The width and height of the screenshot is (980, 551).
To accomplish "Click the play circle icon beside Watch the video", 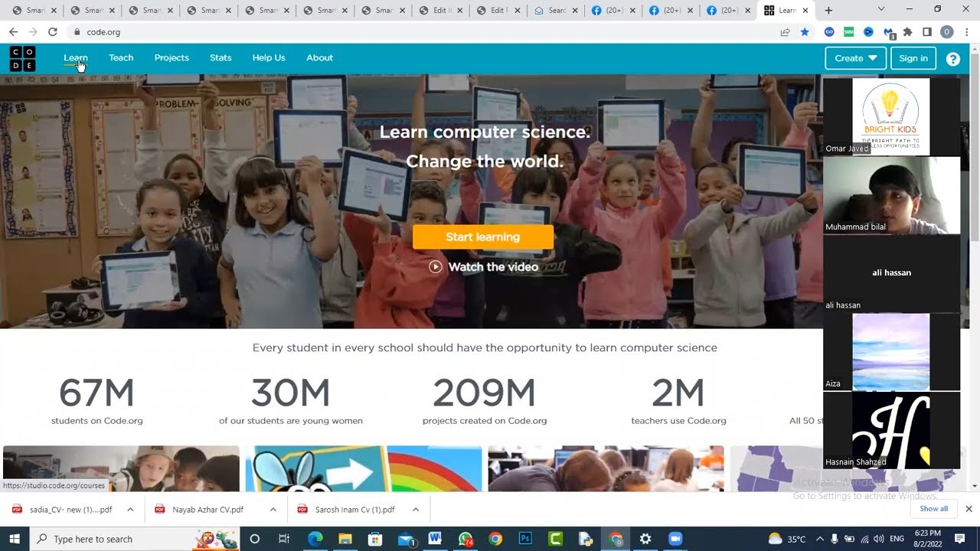I will [435, 267].
